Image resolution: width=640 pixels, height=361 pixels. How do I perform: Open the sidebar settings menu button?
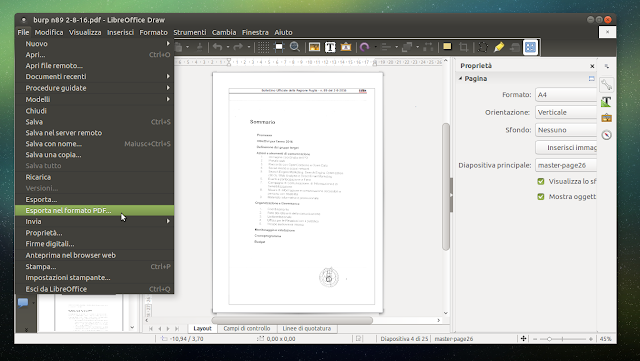coord(607,66)
